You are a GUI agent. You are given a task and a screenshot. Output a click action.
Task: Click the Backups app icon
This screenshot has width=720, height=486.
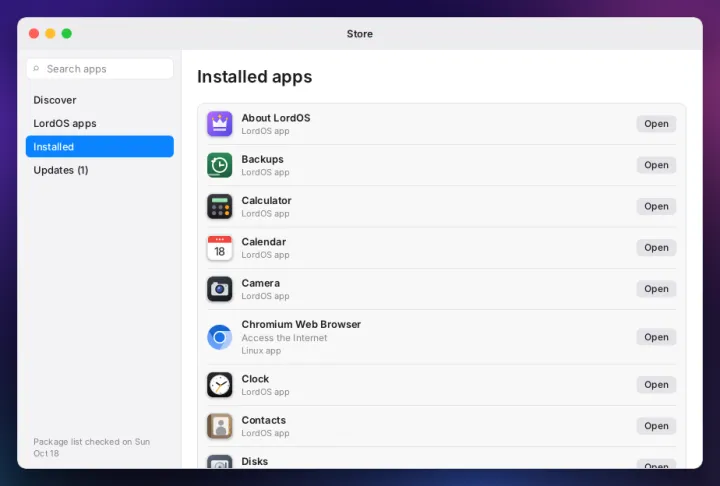click(x=219, y=165)
